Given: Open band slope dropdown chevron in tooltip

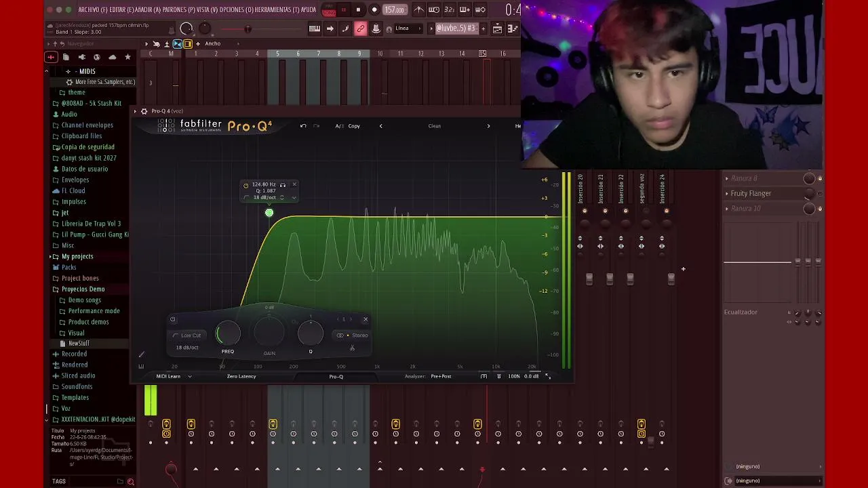Looking at the screenshot, I should 294,197.
